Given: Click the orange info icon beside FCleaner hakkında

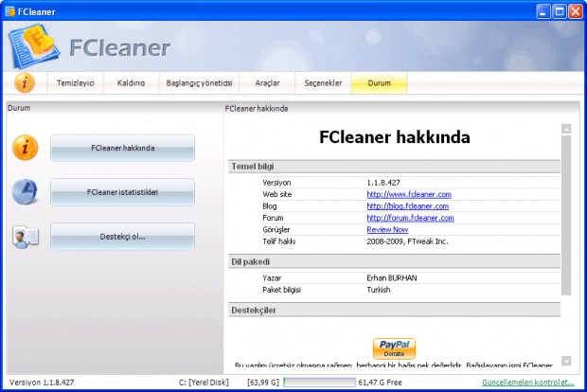Looking at the screenshot, I should click(25, 148).
